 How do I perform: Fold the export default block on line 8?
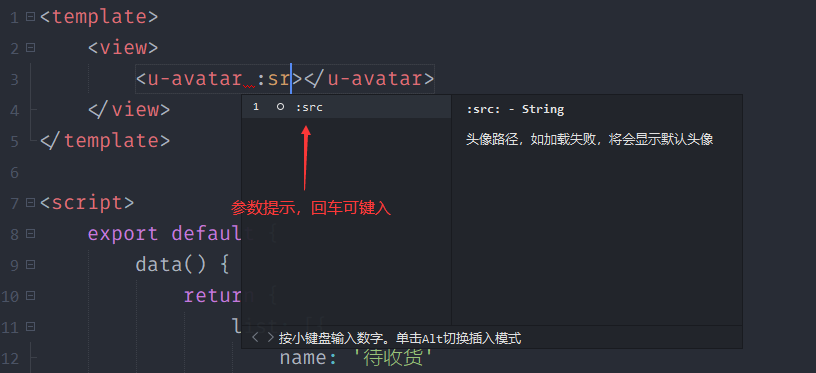[31, 234]
